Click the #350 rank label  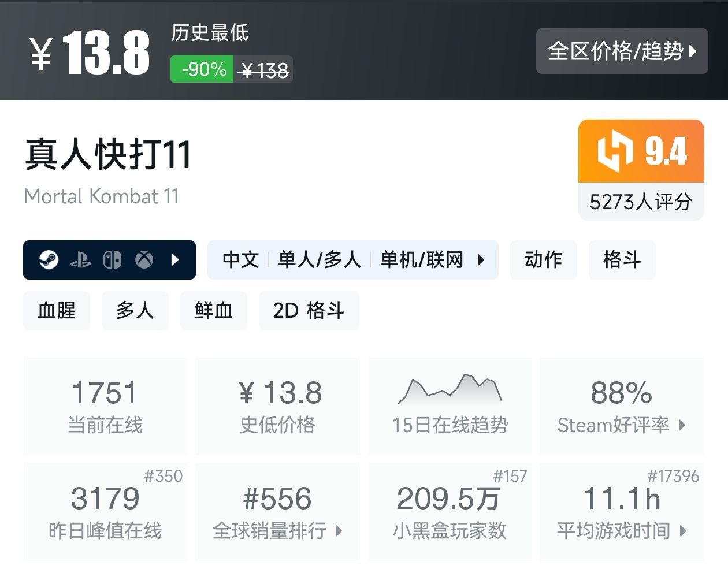tap(164, 476)
